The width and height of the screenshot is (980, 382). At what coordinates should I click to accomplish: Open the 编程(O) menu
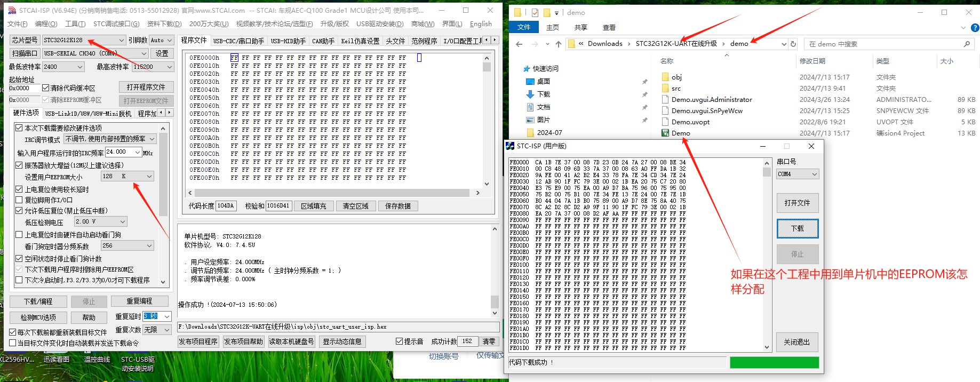click(46, 24)
